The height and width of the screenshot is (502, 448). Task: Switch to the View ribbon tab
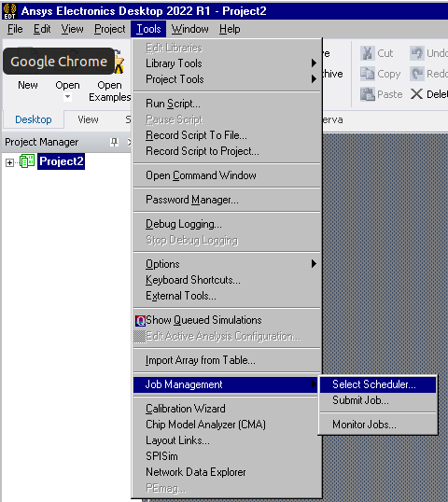click(x=88, y=119)
